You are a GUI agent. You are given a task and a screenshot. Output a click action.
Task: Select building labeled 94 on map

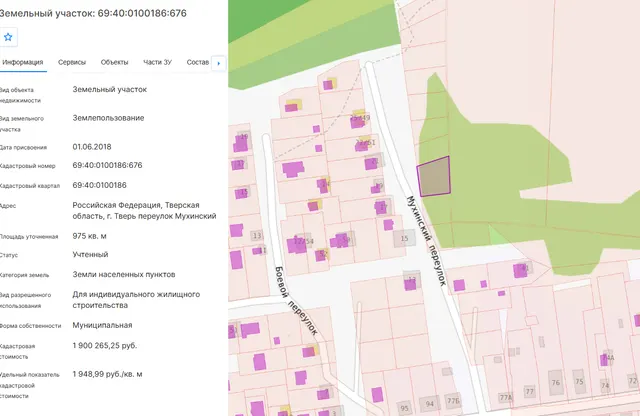(x=430, y=404)
